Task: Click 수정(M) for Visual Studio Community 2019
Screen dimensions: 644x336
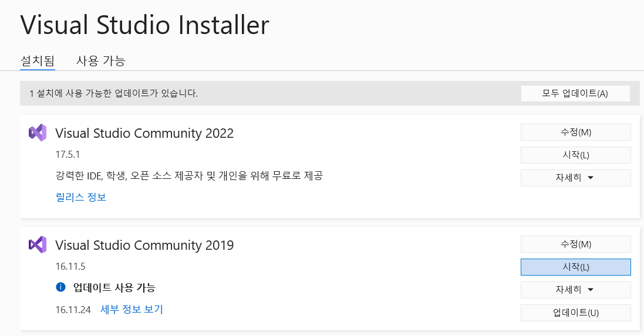Action: click(x=576, y=245)
